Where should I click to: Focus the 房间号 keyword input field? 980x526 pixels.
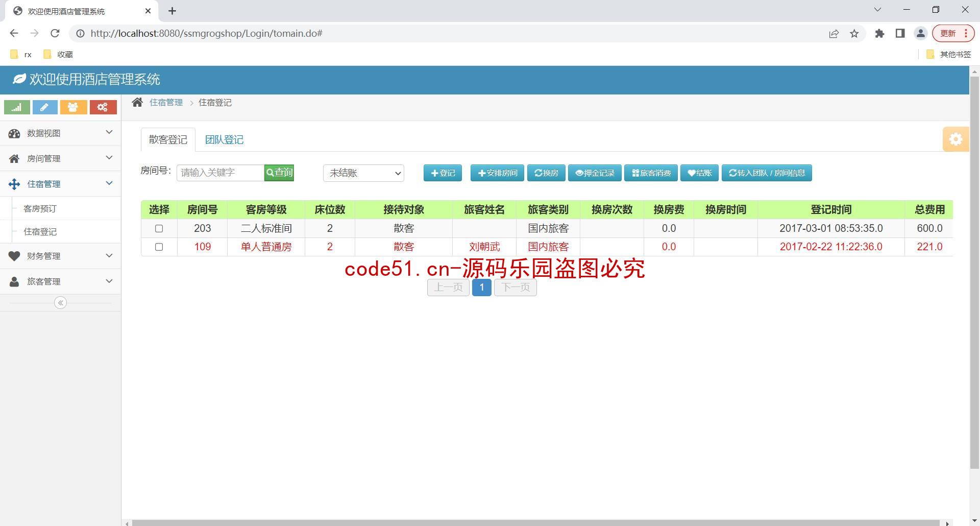coord(220,173)
